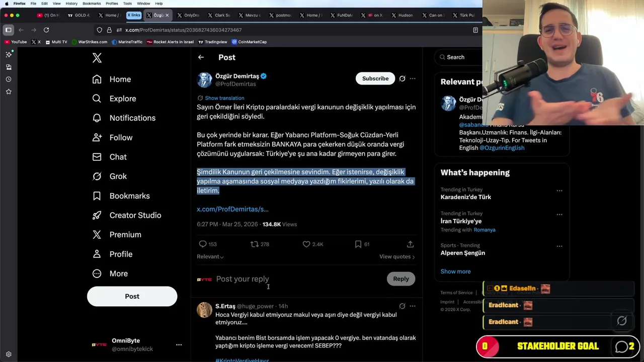Click Firefox back navigation arrow
The width and height of the screenshot is (644, 362).
point(21,30)
